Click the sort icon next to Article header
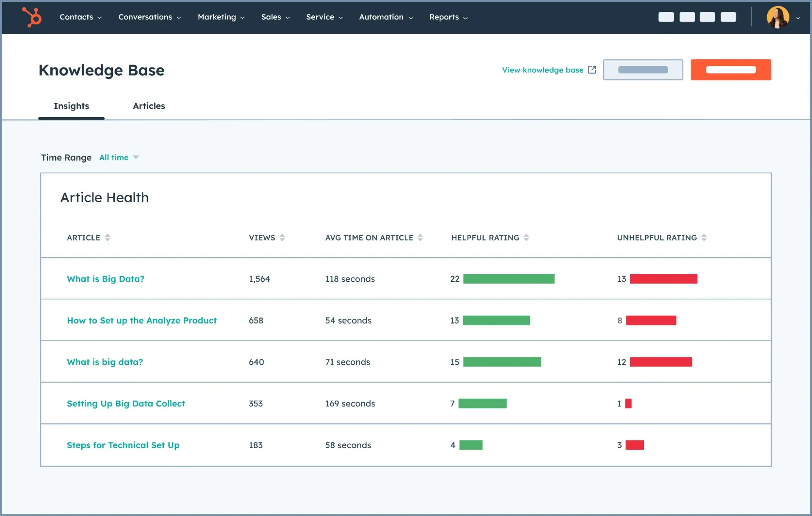Screen dimensions: 812x516 [x=107, y=237]
